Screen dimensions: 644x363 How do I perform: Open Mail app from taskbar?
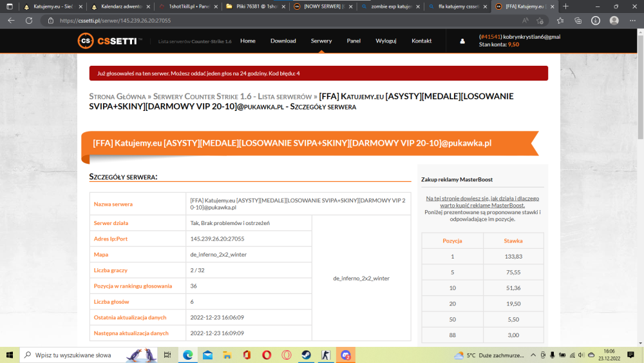207,355
